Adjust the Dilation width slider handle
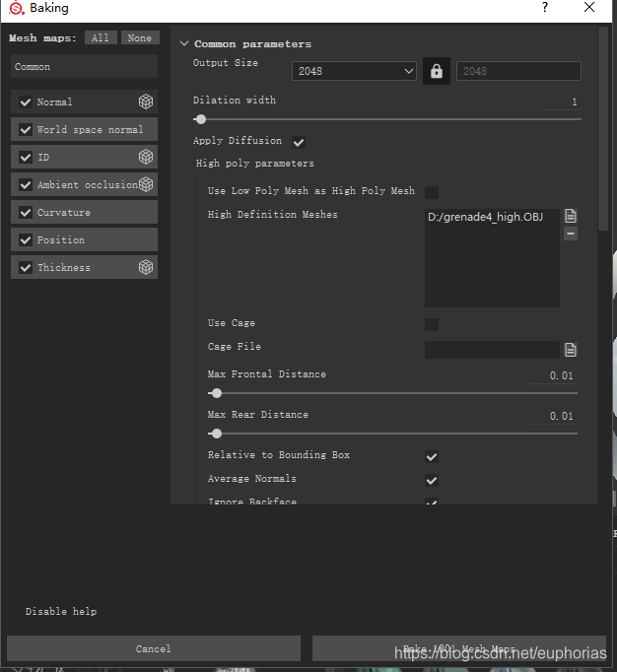Image resolution: width=617 pixels, height=672 pixels. (x=200, y=119)
